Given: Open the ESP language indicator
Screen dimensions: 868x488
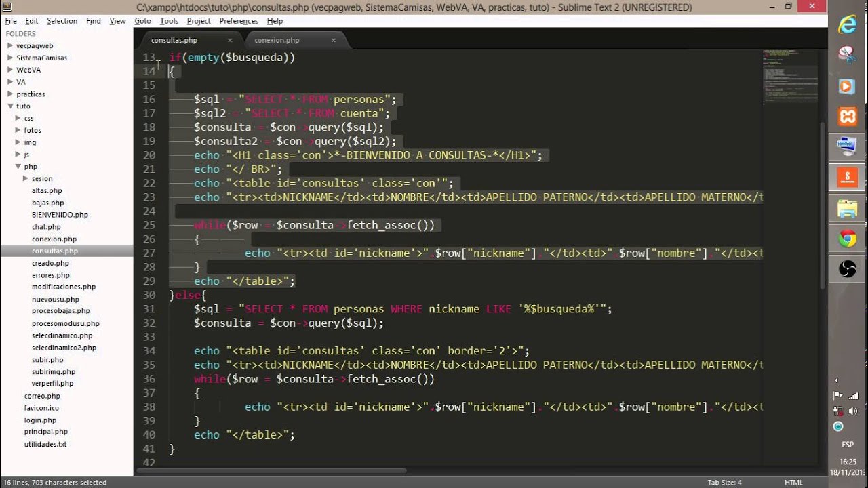Looking at the screenshot, I should (848, 445).
